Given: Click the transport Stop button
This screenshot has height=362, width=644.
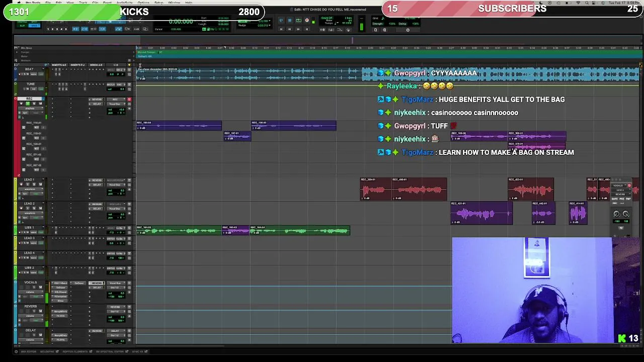Looking at the screenshot, I should tap(289, 21).
